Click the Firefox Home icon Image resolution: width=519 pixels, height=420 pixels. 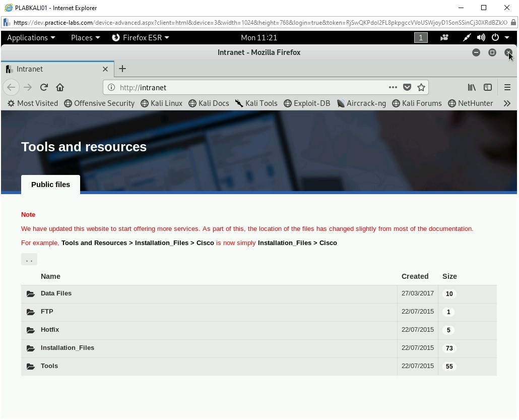tap(60, 87)
